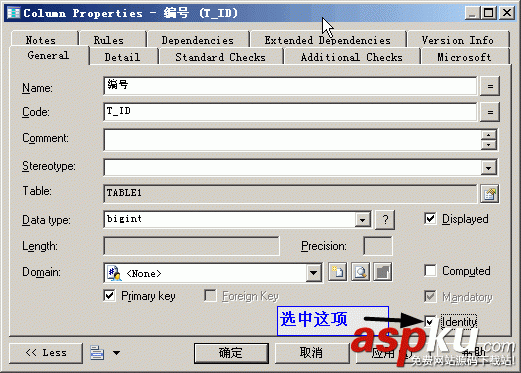Image resolution: width=521 pixels, height=373 pixels.
Task: Click inside the Comment text box
Action: (x=292, y=140)
